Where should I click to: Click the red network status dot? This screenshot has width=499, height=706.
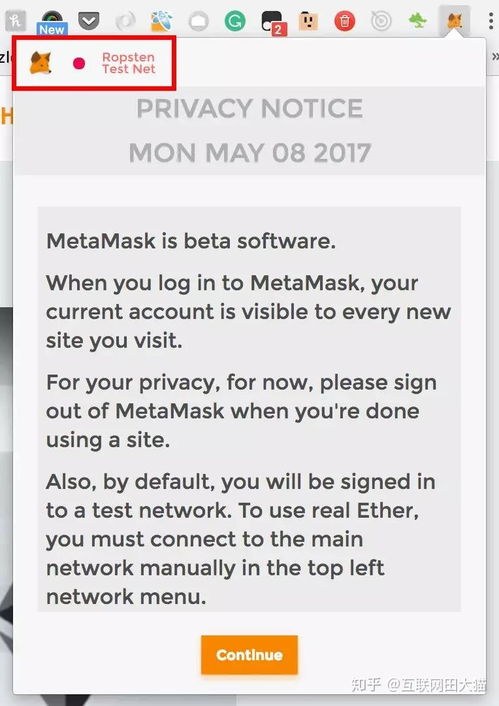pyautogui.click(x=79, y=63)
